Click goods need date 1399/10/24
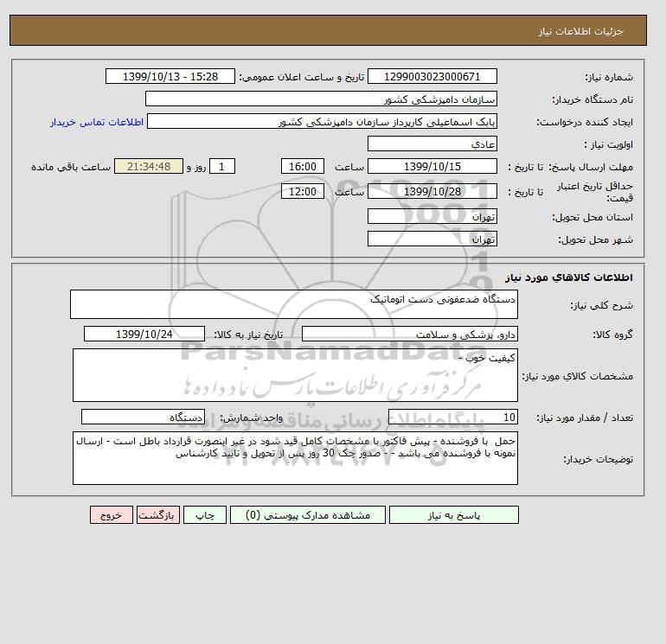Viewport: 666px width, 644px height. (x=144, y=334)
